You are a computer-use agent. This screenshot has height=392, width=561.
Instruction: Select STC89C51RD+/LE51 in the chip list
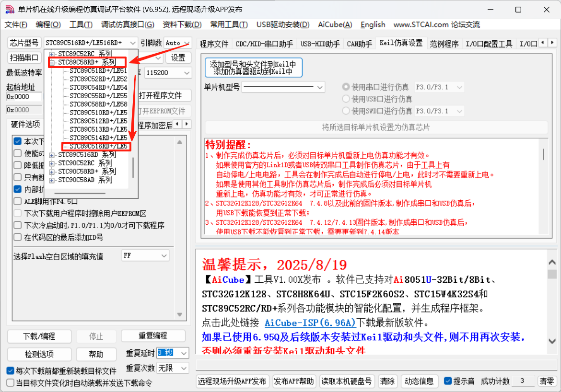[x=98, y=70]
